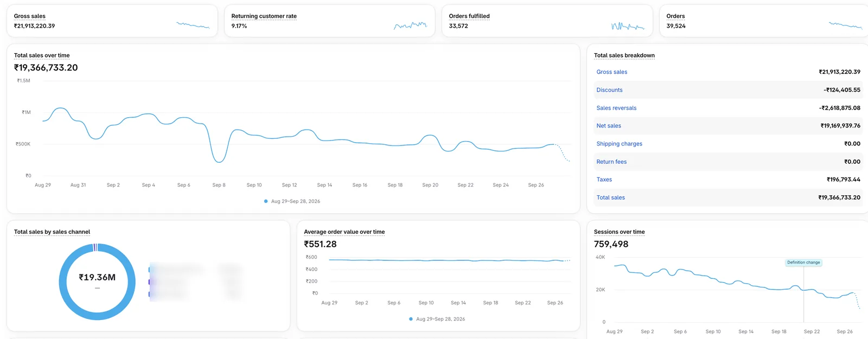Click the ₹19,169,939.76 net sales value

pos(840,126)
